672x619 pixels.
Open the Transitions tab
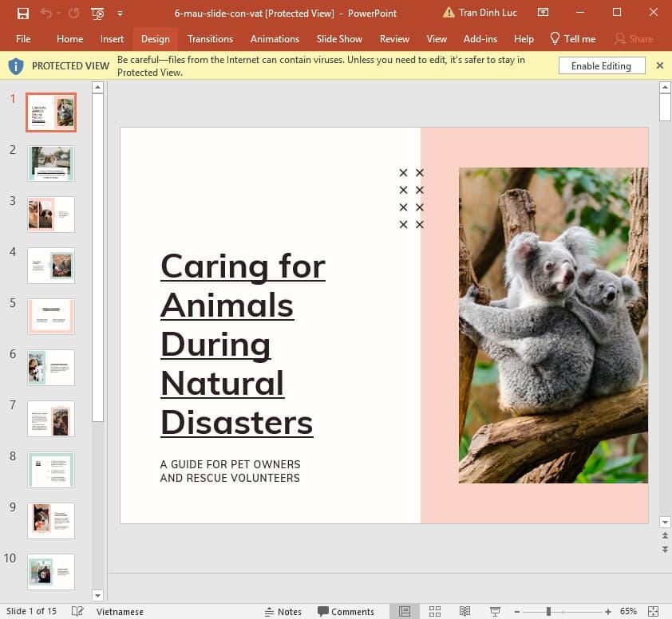coord(210,38)
